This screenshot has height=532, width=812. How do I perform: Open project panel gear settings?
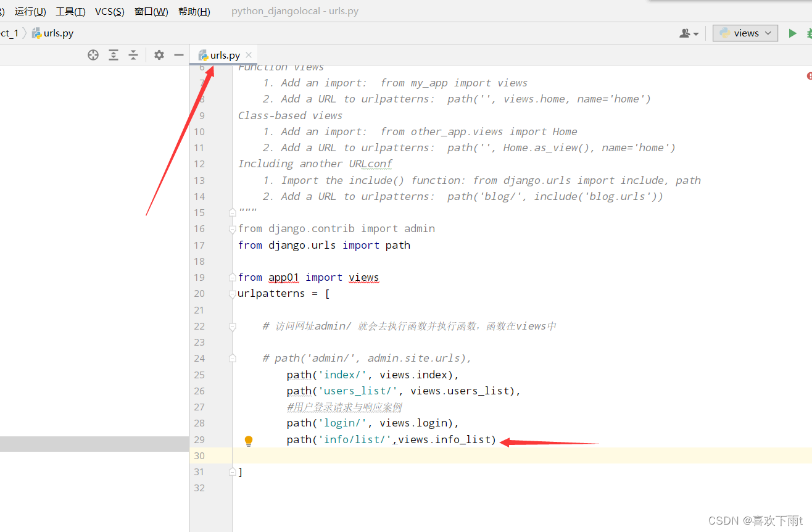[x=159, y=55]
